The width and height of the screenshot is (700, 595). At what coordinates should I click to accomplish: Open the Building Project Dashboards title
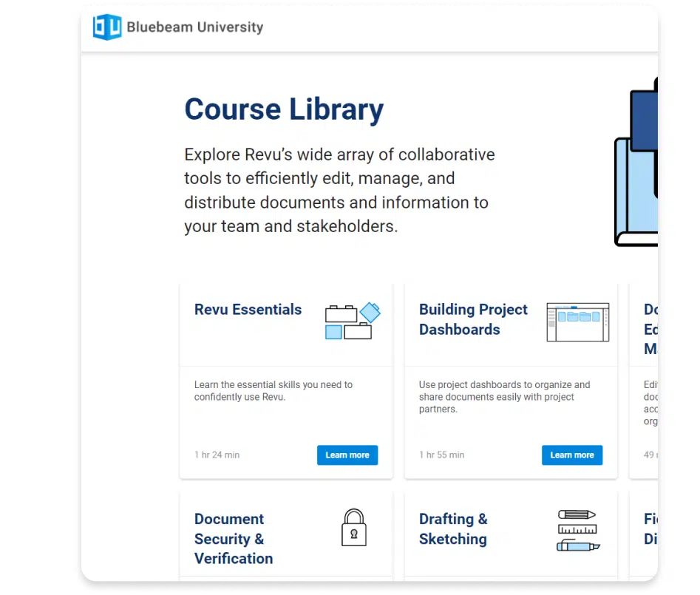473,319
